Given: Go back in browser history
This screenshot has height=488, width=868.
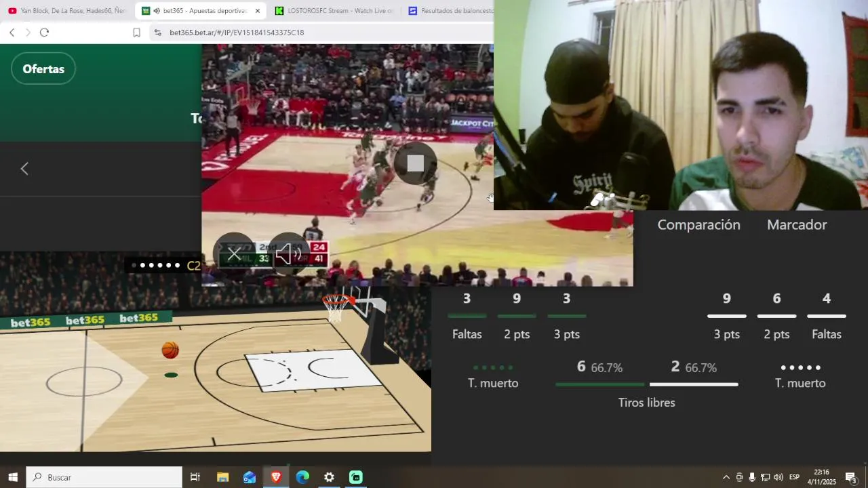Looking at the screenshot, I should 12,33.
